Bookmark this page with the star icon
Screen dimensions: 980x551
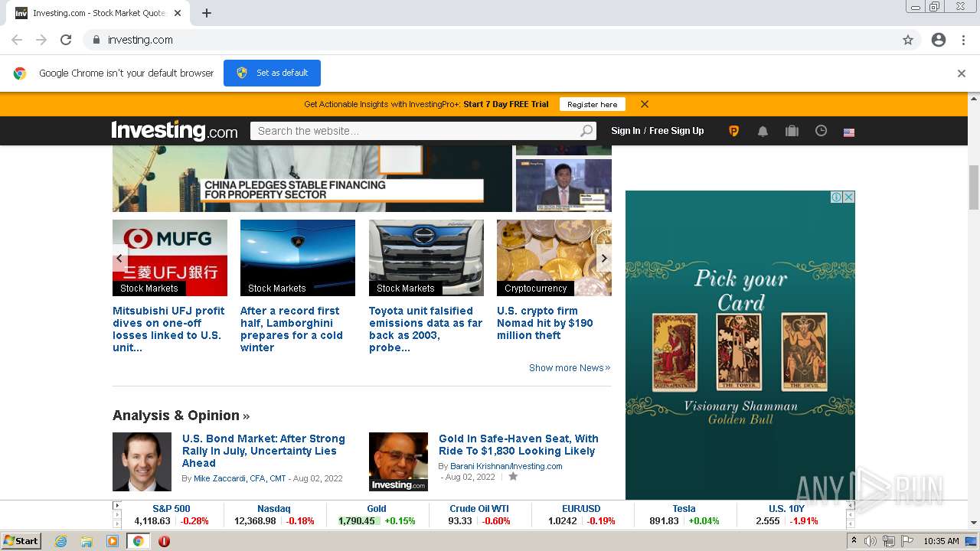tap(908, 40)
